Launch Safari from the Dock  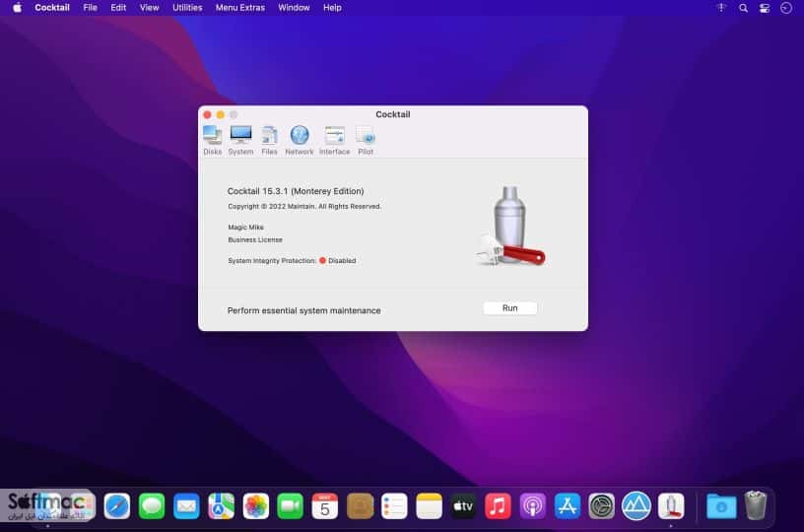click(117, 506)
